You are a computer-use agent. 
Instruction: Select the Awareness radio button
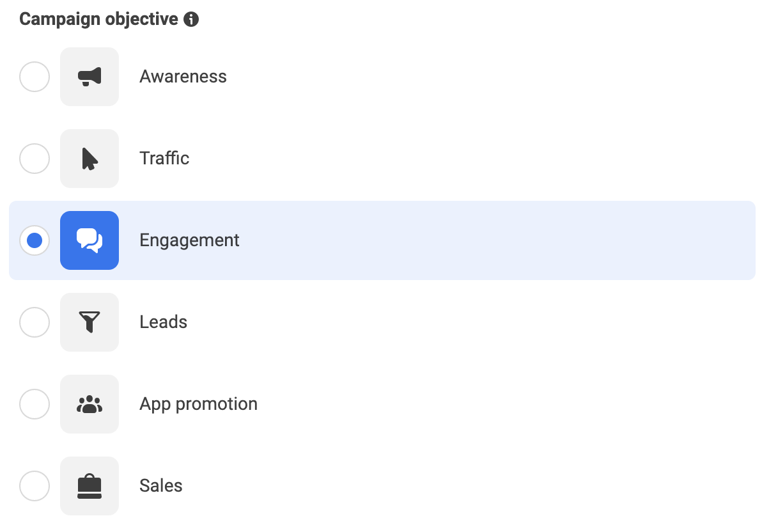click(x=35, y=77)
